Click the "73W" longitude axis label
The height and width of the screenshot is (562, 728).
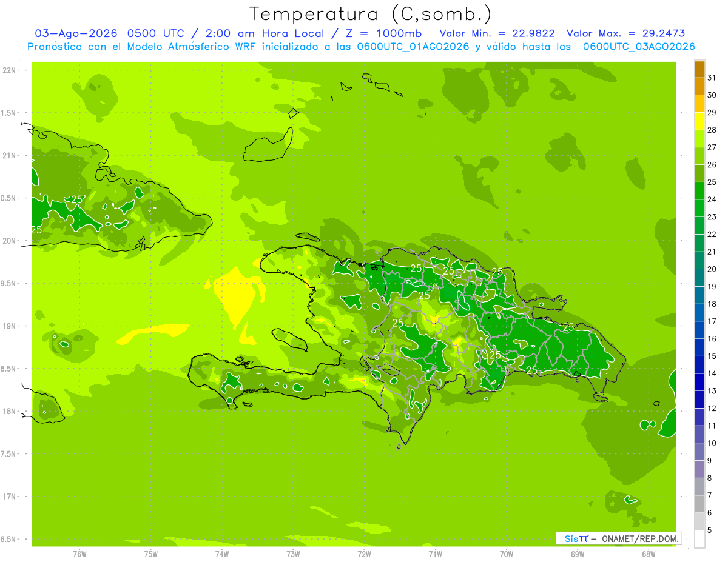coord(293,554)
